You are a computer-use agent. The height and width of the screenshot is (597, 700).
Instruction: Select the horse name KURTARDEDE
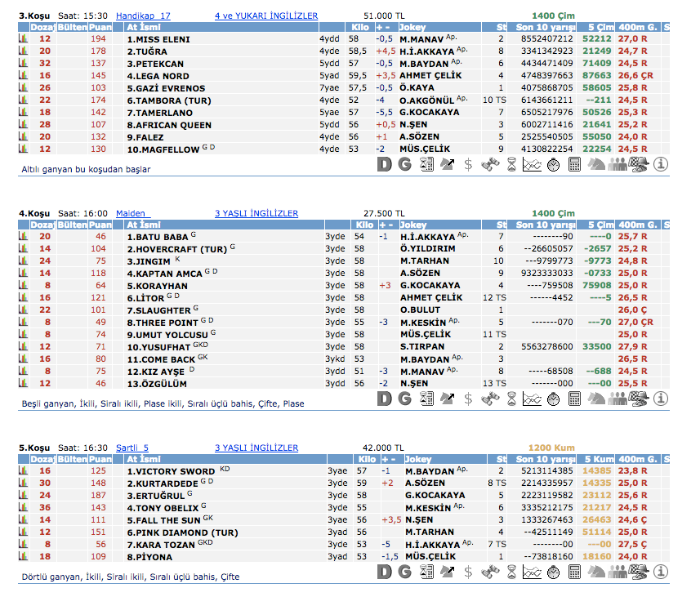pyautogui.click(x=163, y=483)
